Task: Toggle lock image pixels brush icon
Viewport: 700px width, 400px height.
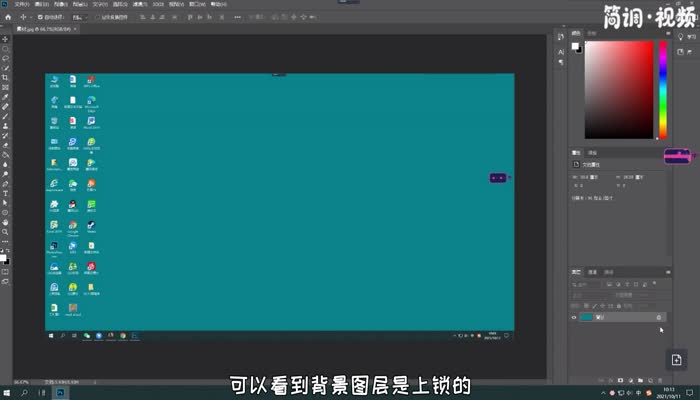Action: 594,306
